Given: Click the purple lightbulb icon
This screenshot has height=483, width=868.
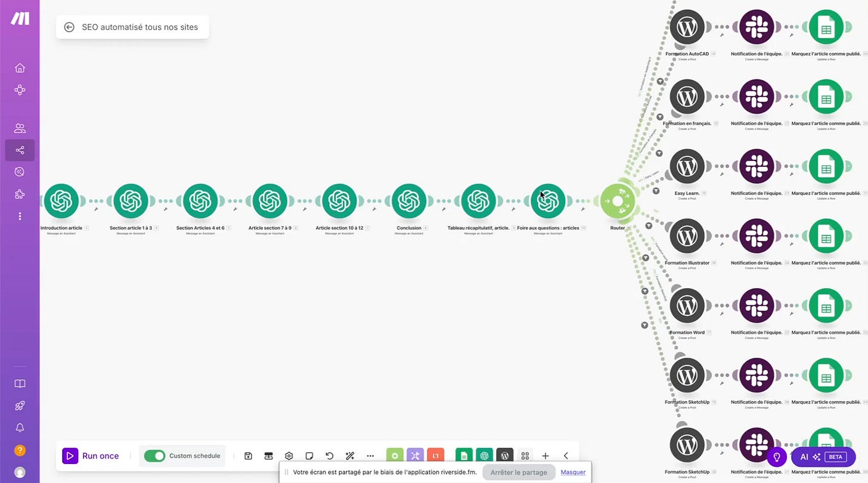Looking at the screenshot, I should click(x=776, y=457).
